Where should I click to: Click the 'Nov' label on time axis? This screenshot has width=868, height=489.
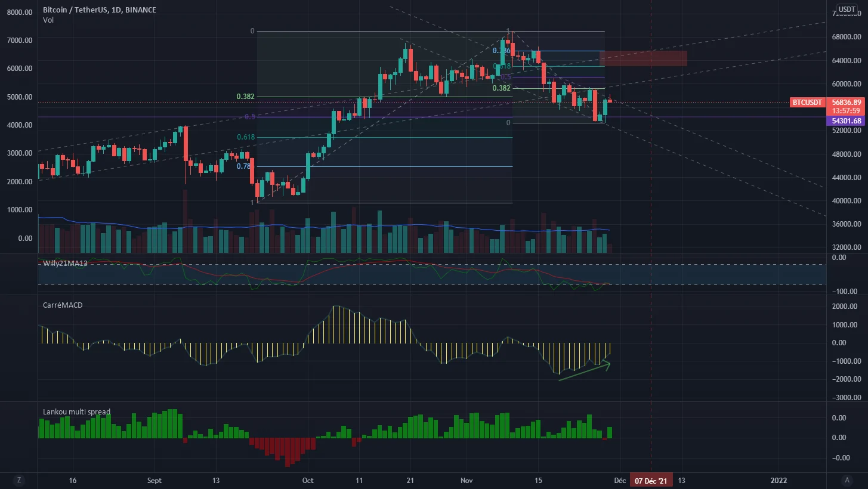click(x=468, y=480)
